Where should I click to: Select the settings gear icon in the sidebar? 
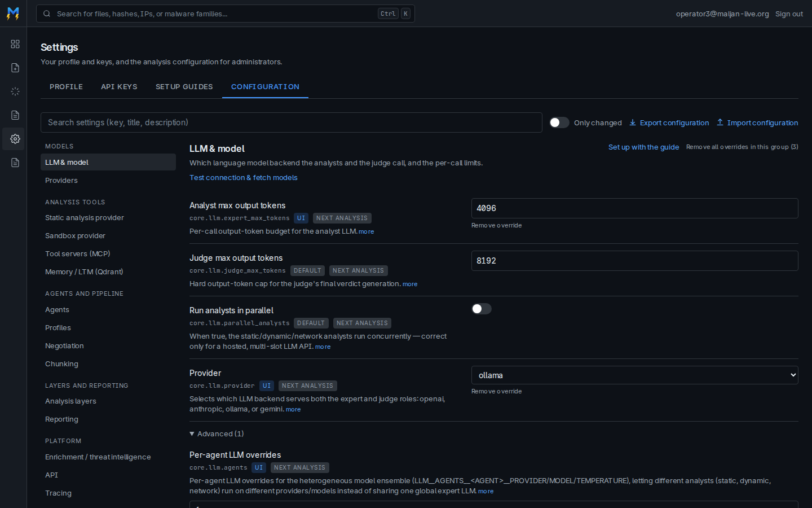tap(15, 139)
